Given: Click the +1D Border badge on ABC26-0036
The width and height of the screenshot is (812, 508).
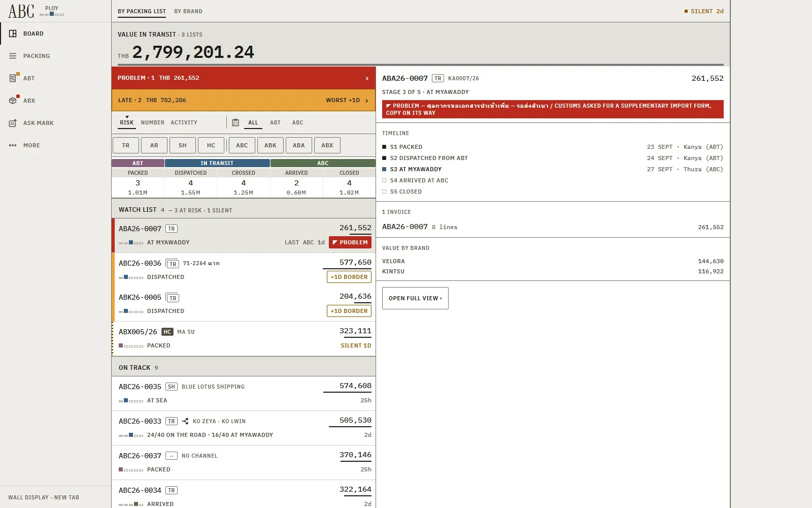Looking at the screenshot, I should pos(349,277).
